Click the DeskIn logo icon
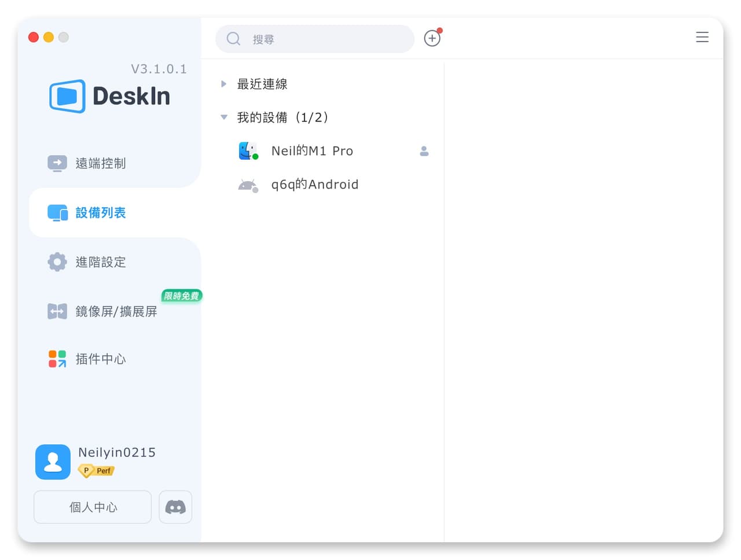 (68, 96)
